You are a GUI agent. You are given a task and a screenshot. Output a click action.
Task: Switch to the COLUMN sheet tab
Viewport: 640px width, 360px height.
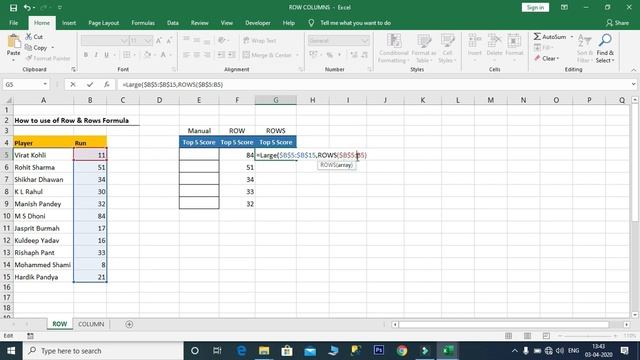(x=91, y=324)
